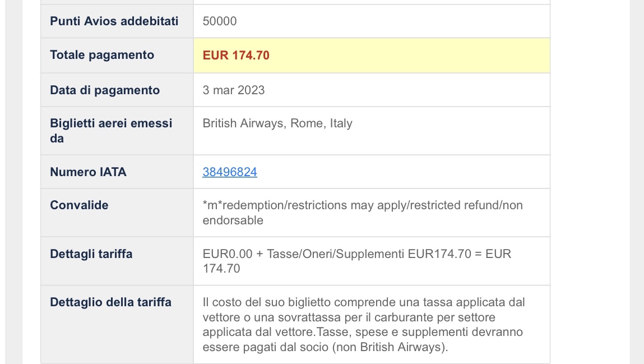Click the Numero IATA row label
The width and height of the screenshot is (644, 364).
[x=89, y=172]
